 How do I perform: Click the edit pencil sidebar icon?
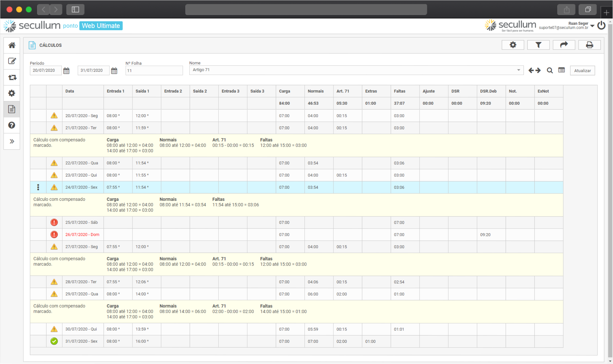[12, 61]
